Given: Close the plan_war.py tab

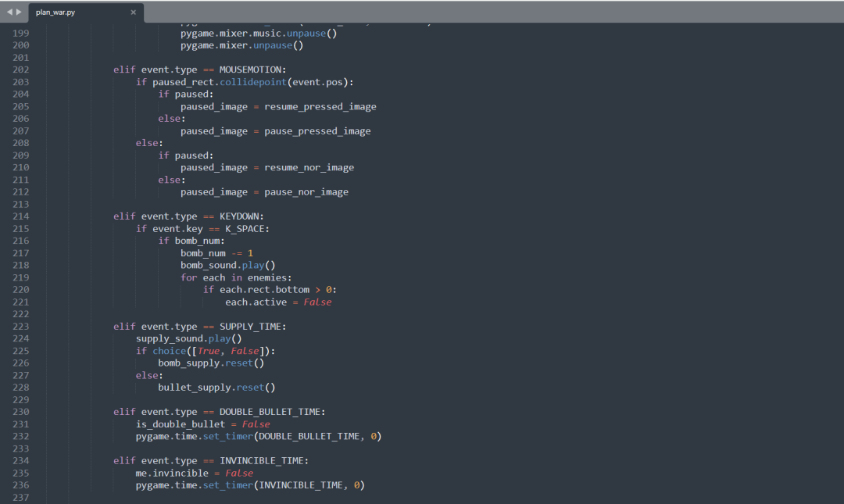Looking at the screenshot, I should (x=133, y=13).
